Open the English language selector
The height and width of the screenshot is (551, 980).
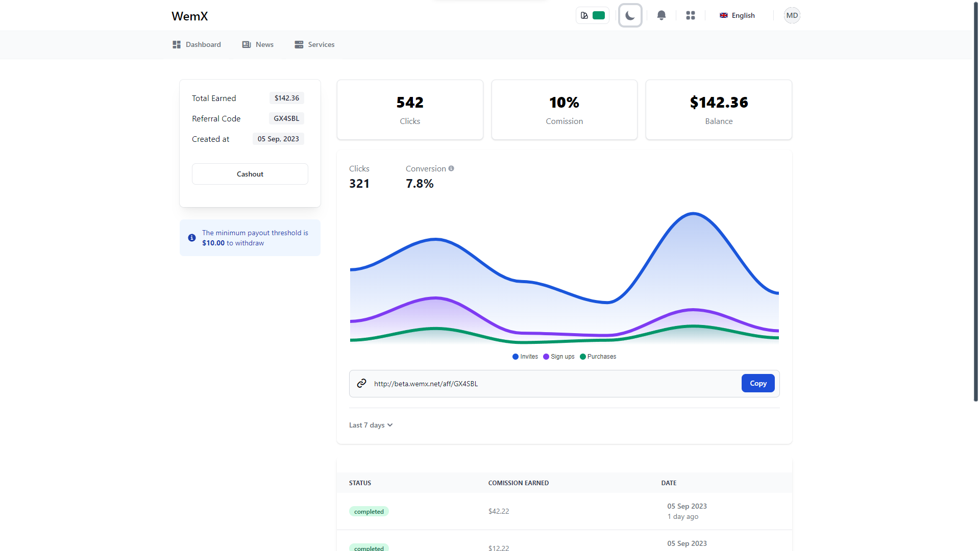pyautogui.click(x=737, y=15)
